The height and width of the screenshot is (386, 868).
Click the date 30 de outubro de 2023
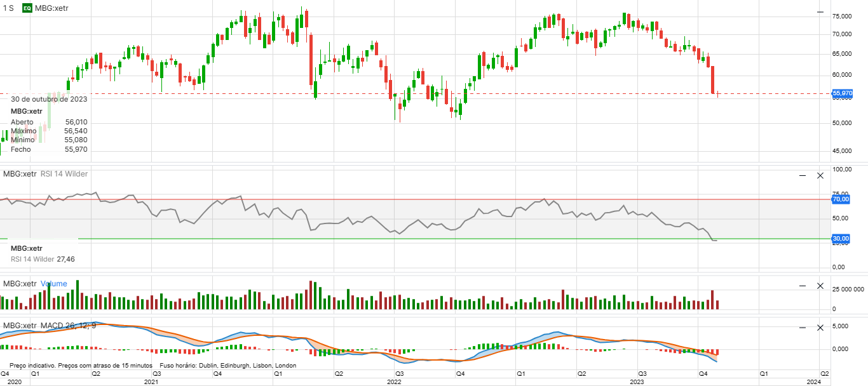click(49, 99)
